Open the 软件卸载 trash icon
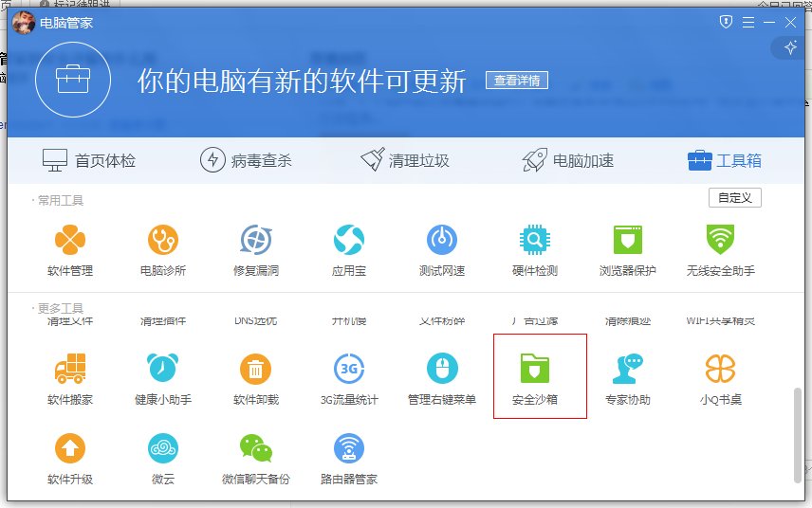The height and width of the screenshot is (508, 812). 256,369
